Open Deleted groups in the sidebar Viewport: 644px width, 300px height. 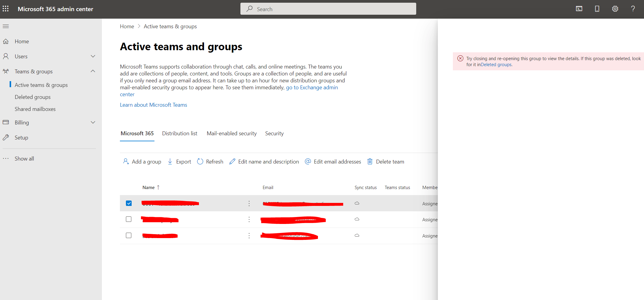pyautogui.click(x=33, y=97)
